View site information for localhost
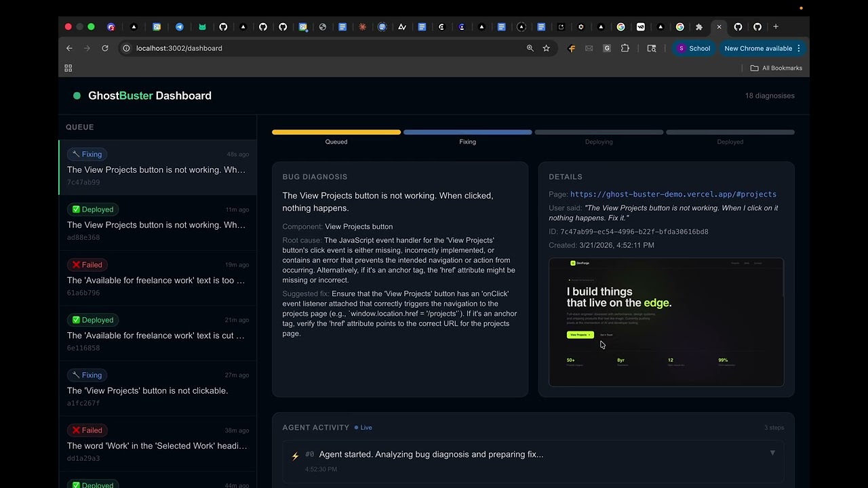Viewport: 868px width, 488px height. (x=126, y=48)
